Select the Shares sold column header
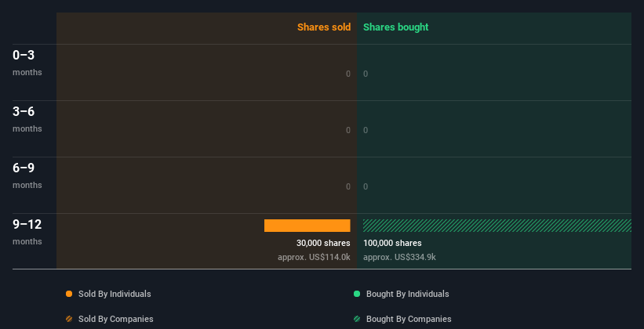644x329 pixels. pos(323,27)
